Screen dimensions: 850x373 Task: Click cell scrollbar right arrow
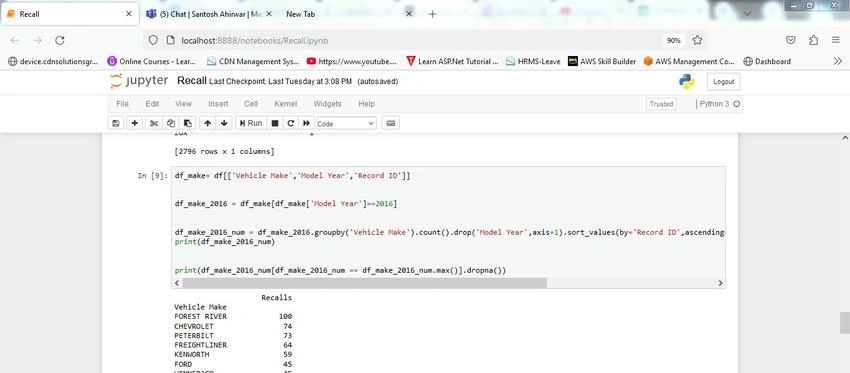pyautogui.click(x=720, y=283)
